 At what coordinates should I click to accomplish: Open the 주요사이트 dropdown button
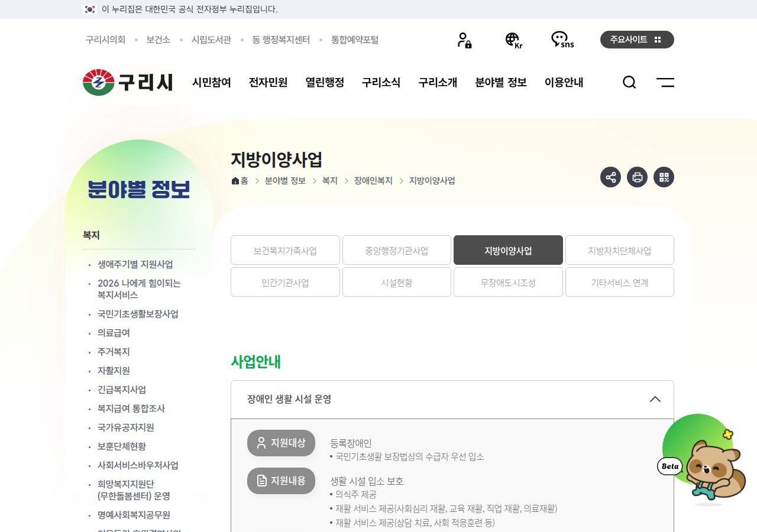pyautogui.click(x=637, y=40)
